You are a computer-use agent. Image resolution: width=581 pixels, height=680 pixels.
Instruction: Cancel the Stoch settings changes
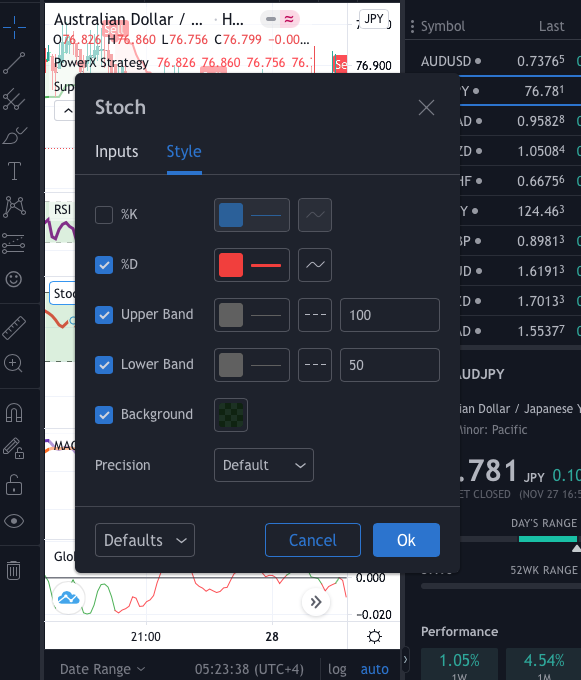tap(313, 540)
